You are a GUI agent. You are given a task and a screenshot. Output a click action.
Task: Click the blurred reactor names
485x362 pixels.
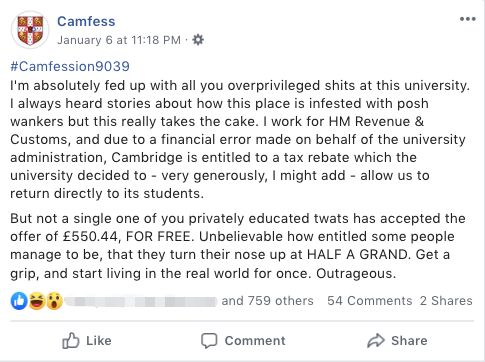[x=141, y=301]
